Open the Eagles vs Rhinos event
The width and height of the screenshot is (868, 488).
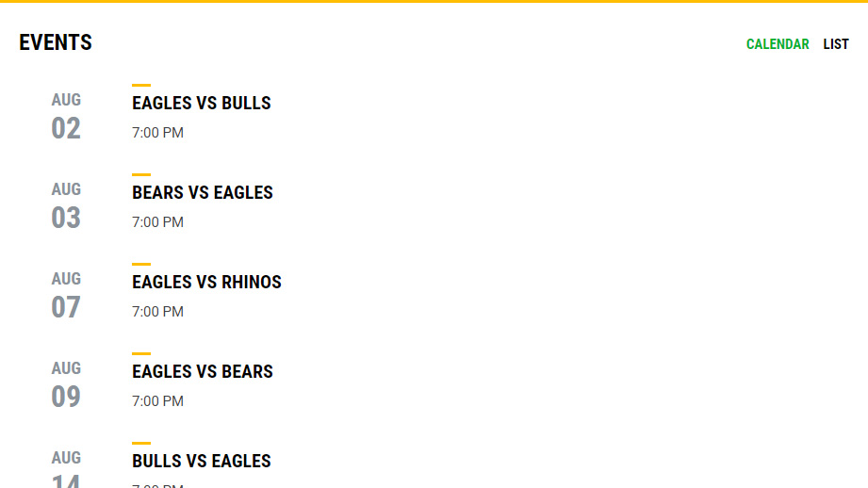[206, 282]
